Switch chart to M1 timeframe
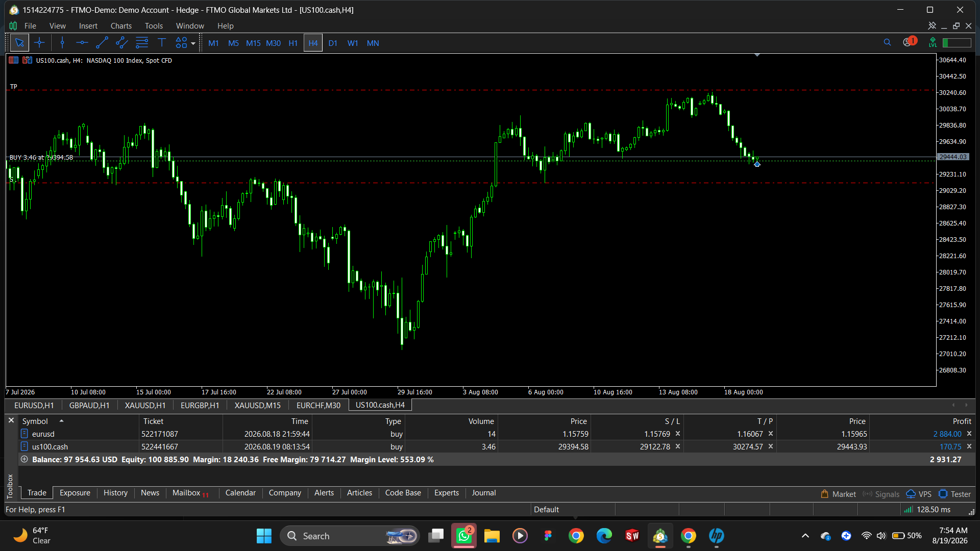Screen dimensions: 980x551 click(x=213, y=43)
